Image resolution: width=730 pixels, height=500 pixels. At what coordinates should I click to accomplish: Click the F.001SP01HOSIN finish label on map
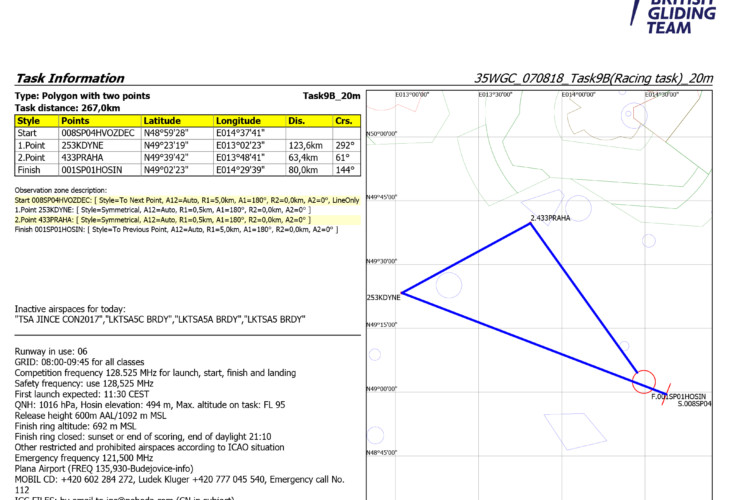pos(678,397)
